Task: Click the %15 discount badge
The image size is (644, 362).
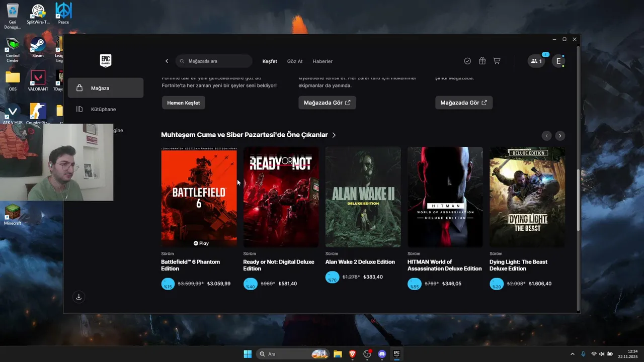Action: 168,284
